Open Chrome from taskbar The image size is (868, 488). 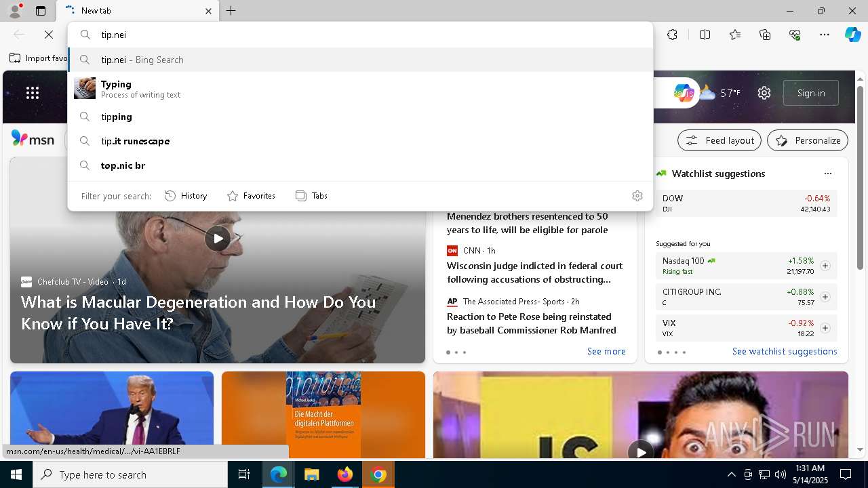coord(378,474)
